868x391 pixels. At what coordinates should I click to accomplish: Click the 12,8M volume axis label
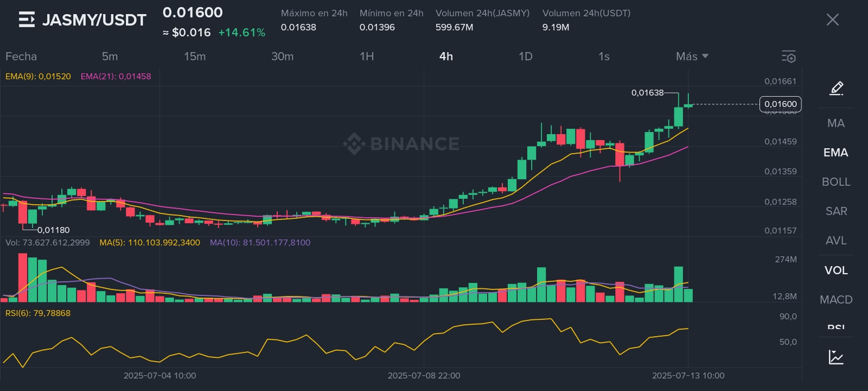(785, 297)
